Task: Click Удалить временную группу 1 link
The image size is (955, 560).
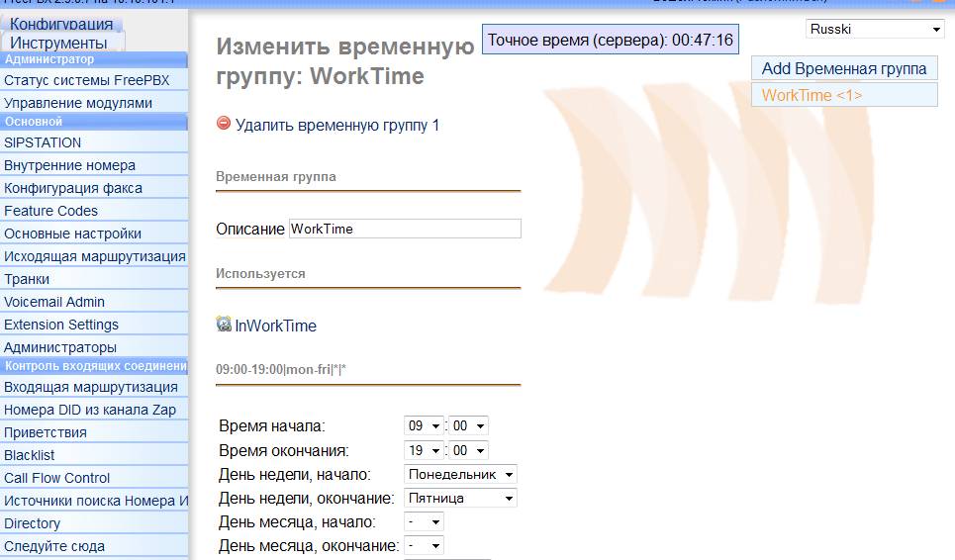Action: click(336, 126)
